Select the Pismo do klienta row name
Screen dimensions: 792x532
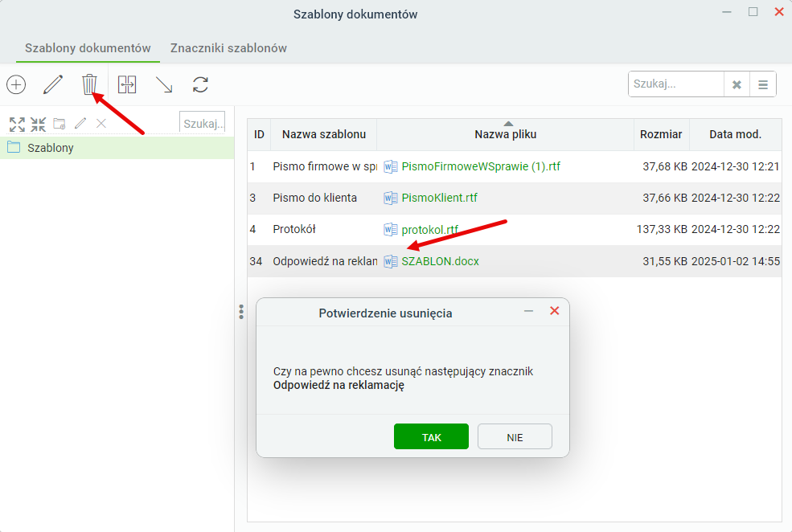(x=314, y=198)
